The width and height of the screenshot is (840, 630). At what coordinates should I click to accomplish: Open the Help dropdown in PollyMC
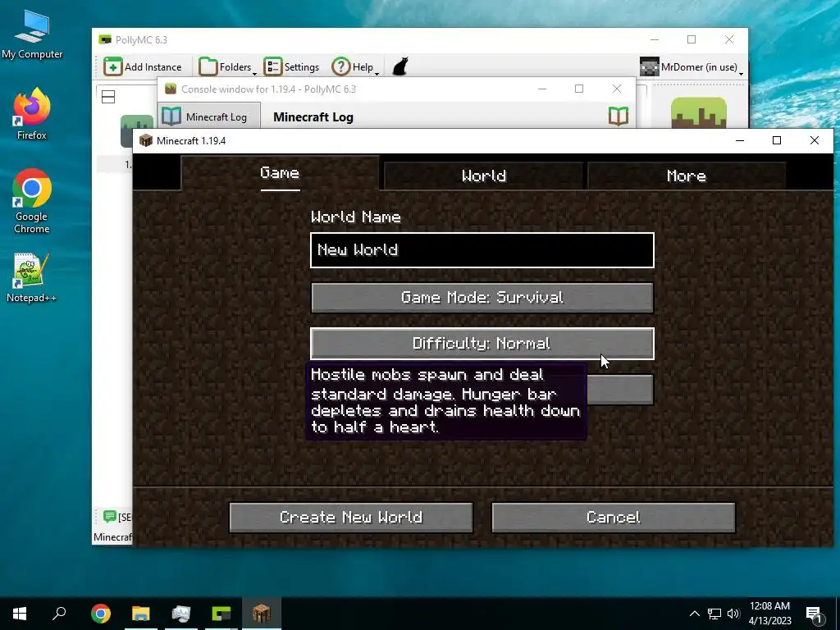pos(355,67)
